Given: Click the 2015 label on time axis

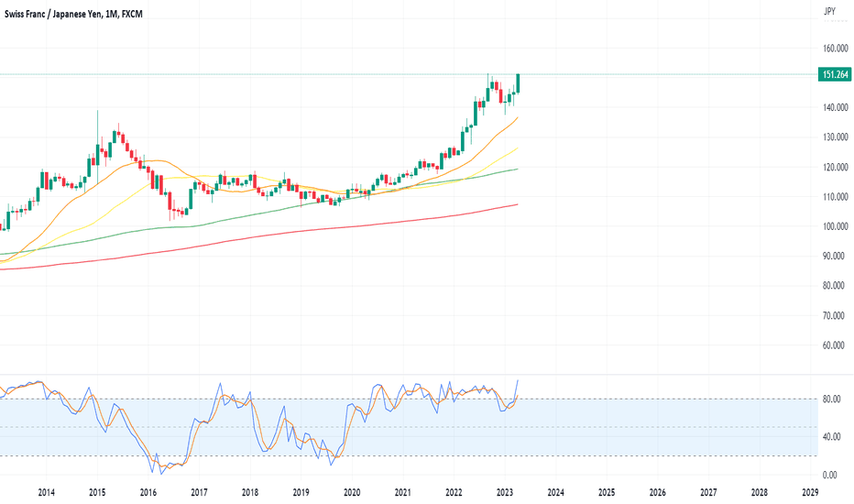Looking at the screenshot, I should pos(97,493).
